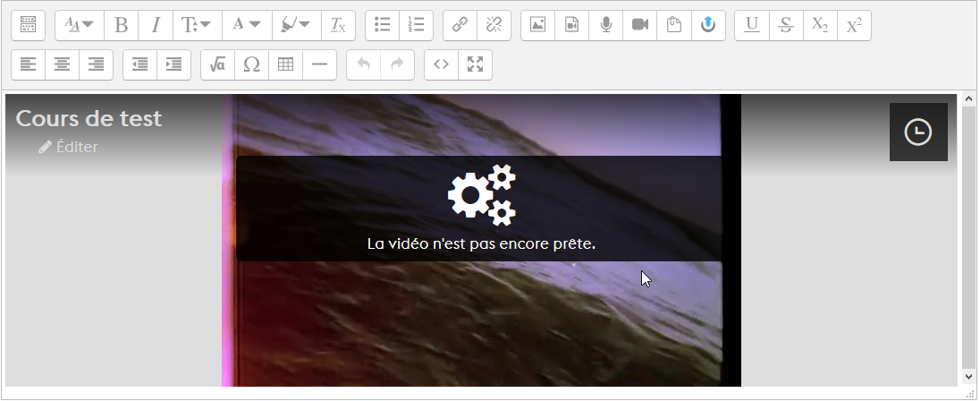Open the equation editor icon
The height and width of the screenshot is (401, 980).
[x=217, y=64]
